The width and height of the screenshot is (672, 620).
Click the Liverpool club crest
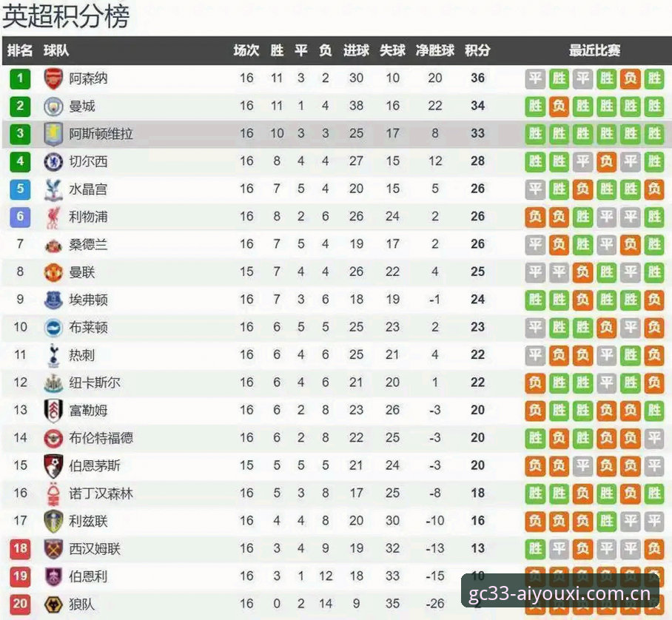(53, 218)
